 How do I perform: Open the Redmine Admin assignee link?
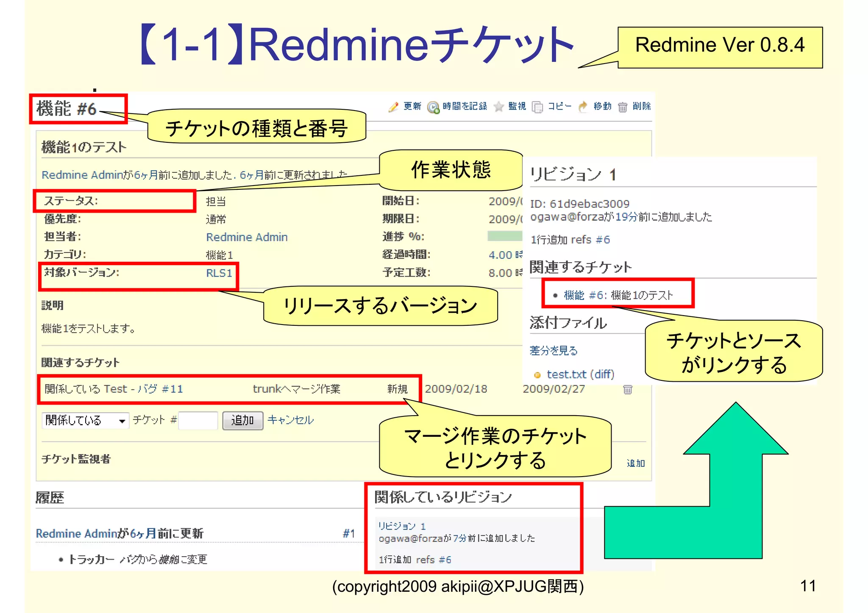point(247,237)
